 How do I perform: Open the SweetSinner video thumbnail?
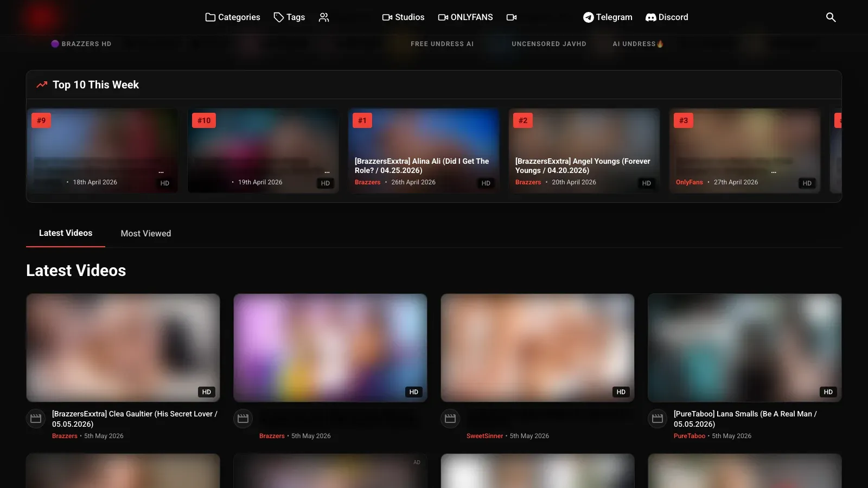point(538,348)
